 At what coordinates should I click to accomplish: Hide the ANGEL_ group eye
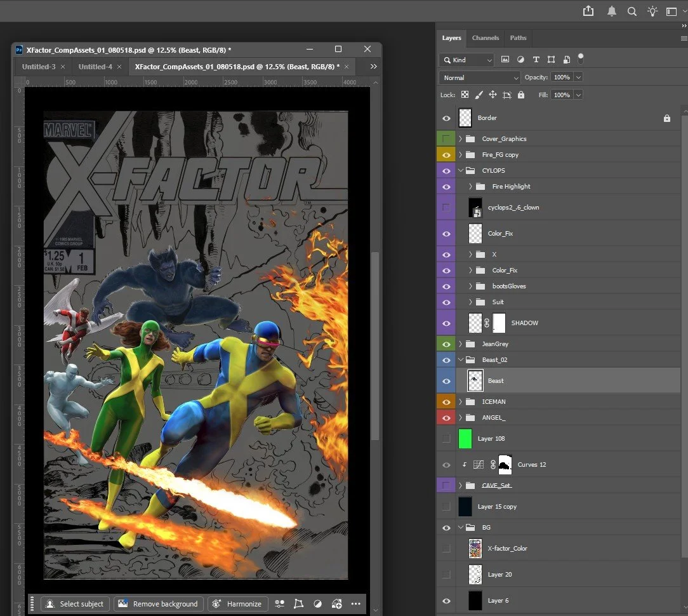[x=446, y=417]
